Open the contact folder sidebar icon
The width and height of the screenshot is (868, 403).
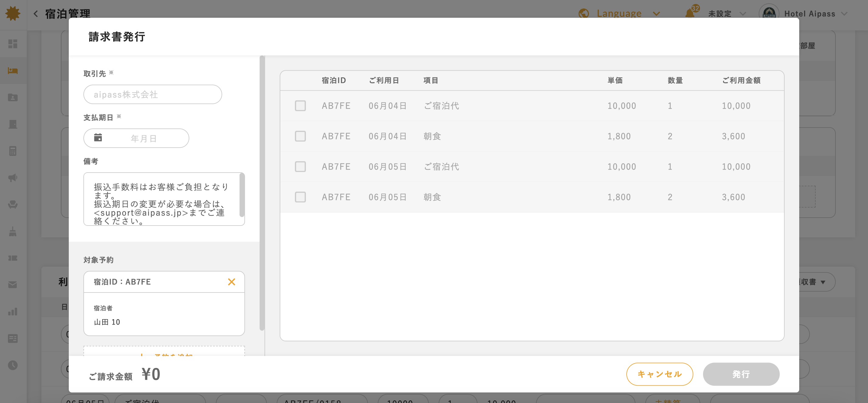(x=13, y=97)
